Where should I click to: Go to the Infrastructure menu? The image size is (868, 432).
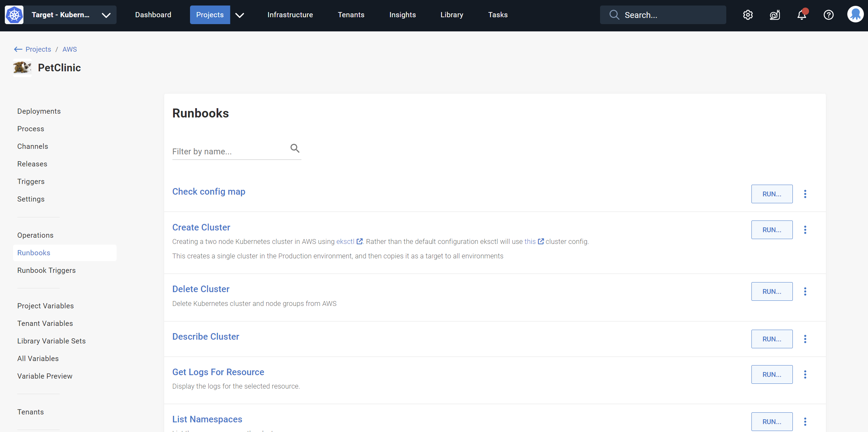290,15
